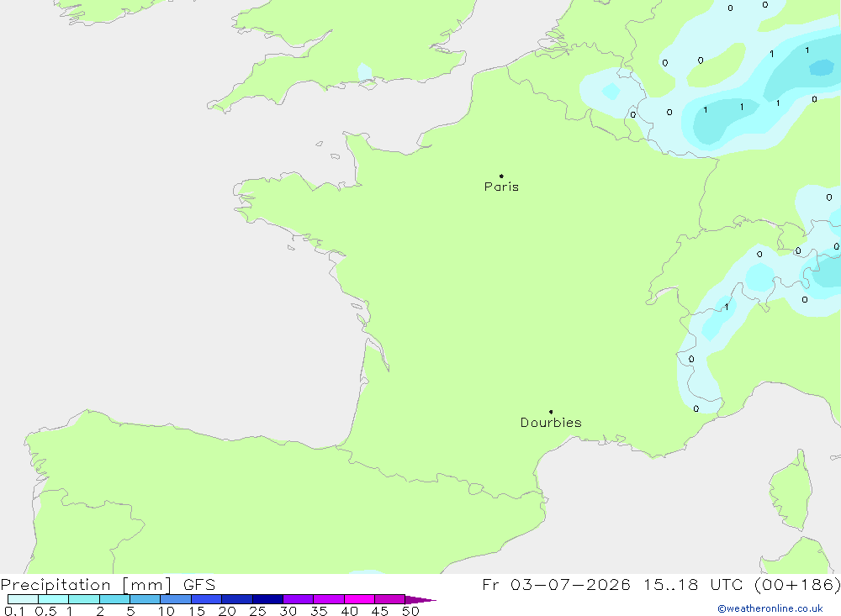
Task: Select the dark navy legend swatch
Action: pyautogui.click(x=267, y=599)
